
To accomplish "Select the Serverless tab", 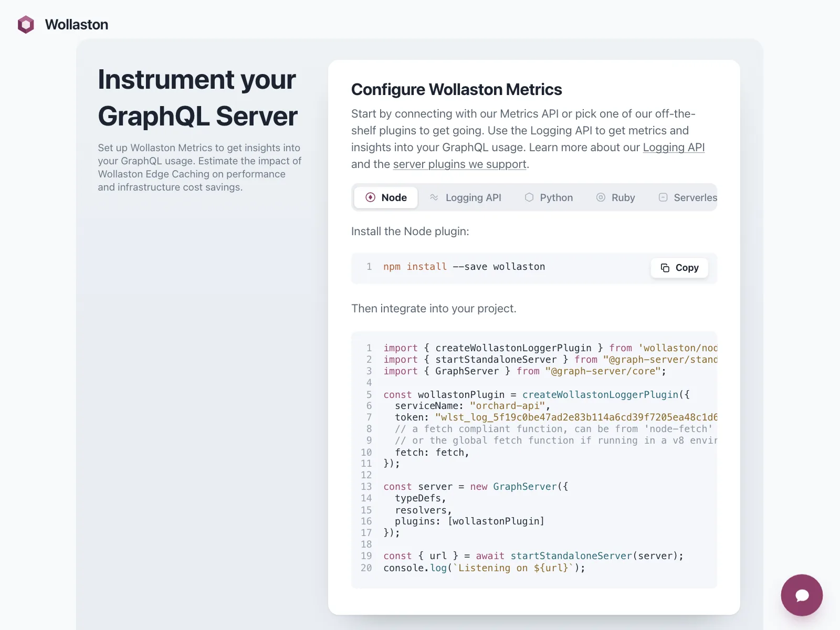I will 687,197.
